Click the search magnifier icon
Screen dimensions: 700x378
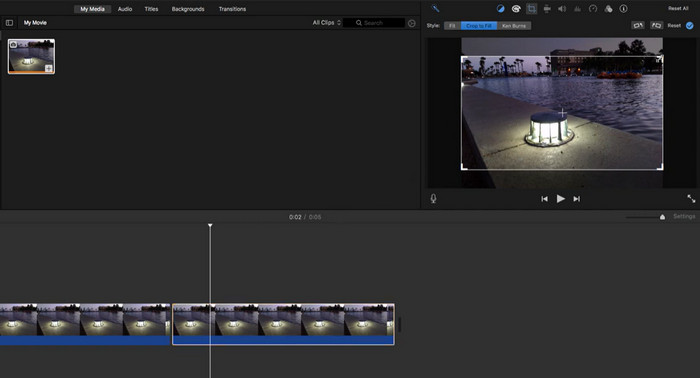coord(358,23)
